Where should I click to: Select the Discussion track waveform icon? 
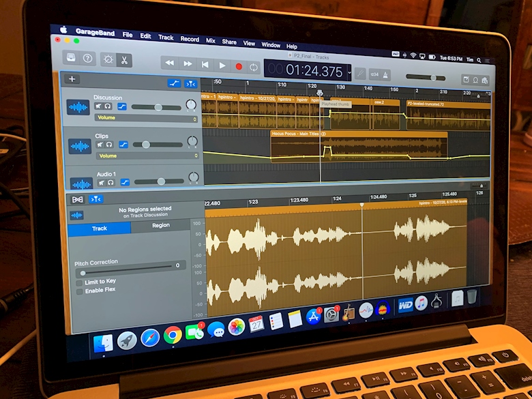(78, 107)
